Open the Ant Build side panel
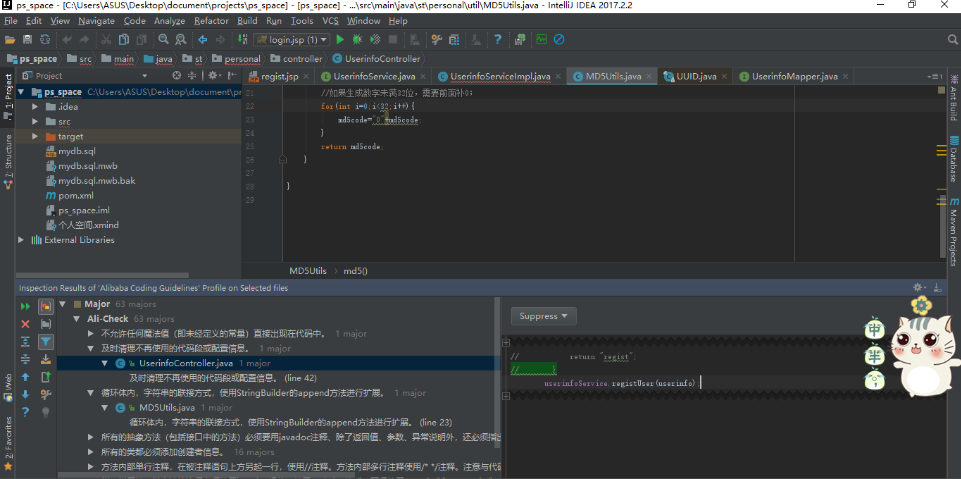The width and height of the screenshot is (961, 479). point(954,97)
